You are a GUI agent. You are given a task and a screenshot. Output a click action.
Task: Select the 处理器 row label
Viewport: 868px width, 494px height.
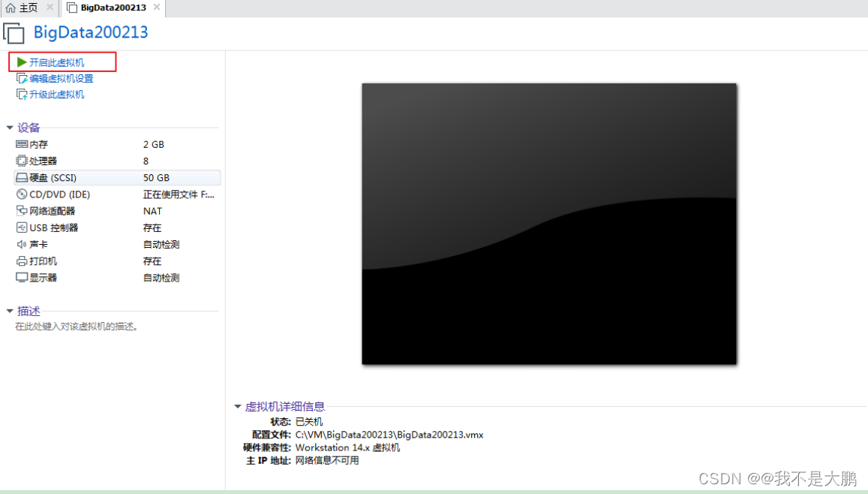(44, 161)
